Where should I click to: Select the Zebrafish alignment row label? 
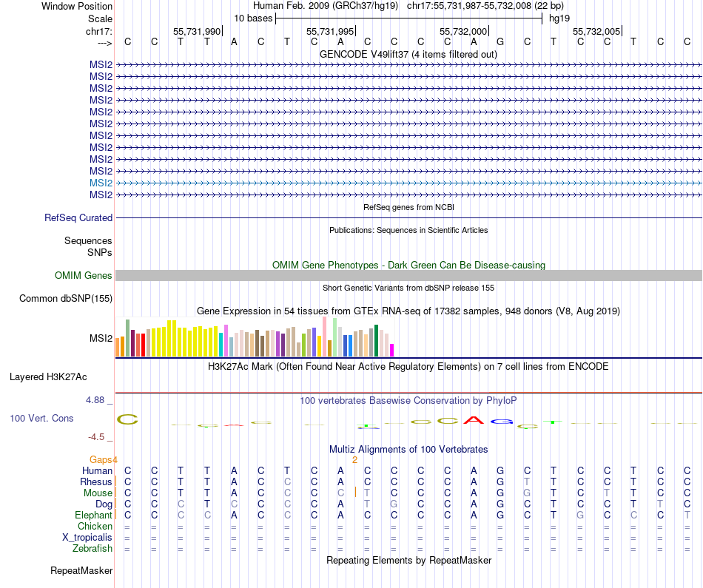coord(92,549)
